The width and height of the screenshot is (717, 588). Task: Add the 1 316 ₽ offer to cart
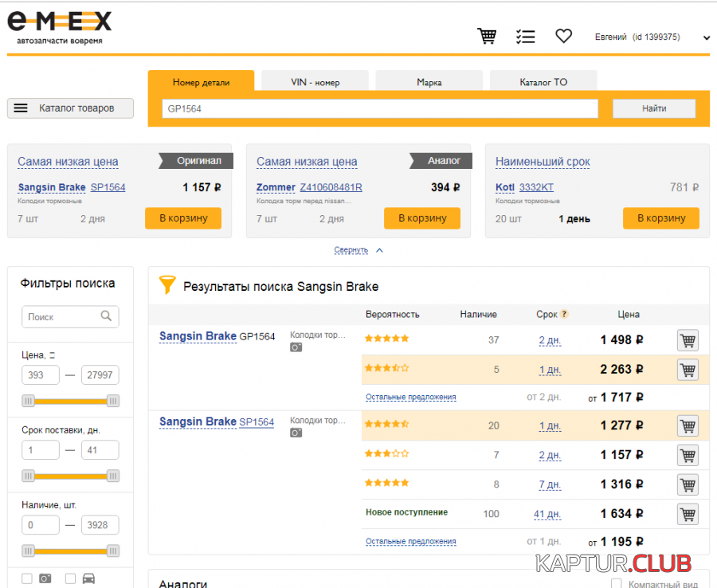tap(688, 484)
